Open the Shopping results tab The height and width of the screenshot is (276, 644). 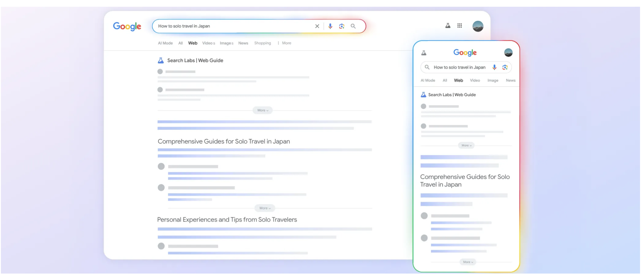(x=262, y=43)
